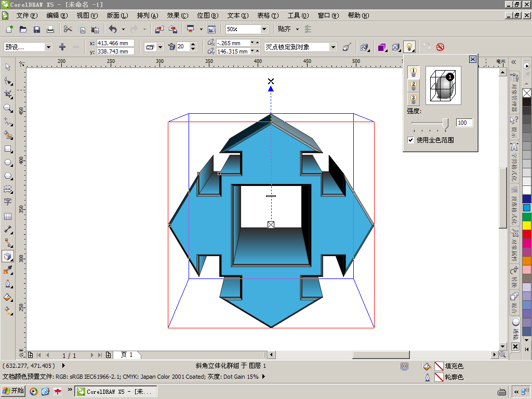Select the Rectangle tool
This screenshot has height=399, width=532.
coord(8,149)
